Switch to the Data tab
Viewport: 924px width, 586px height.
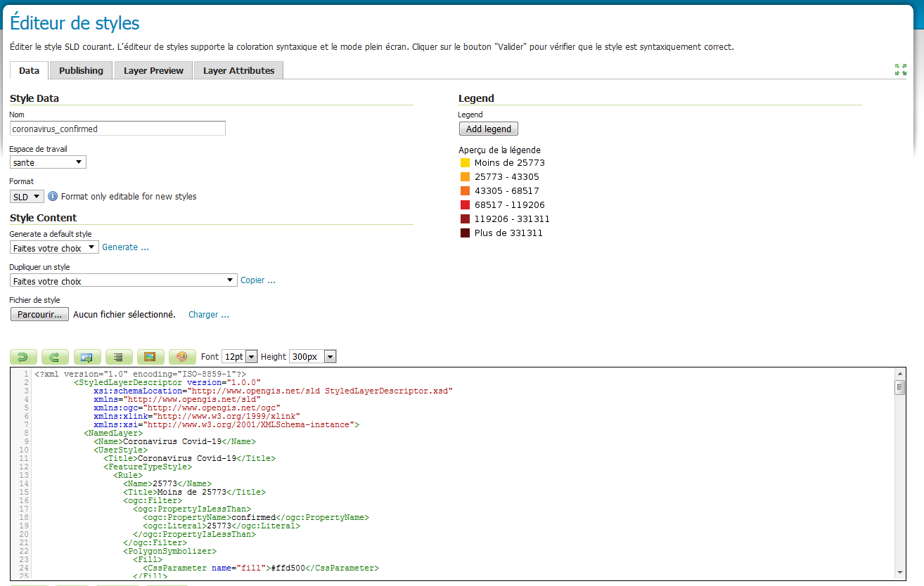(29, 70)
